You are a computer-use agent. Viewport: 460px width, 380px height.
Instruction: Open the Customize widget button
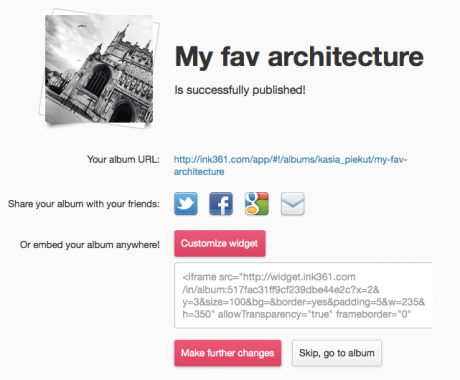click(x=220, y=243)
